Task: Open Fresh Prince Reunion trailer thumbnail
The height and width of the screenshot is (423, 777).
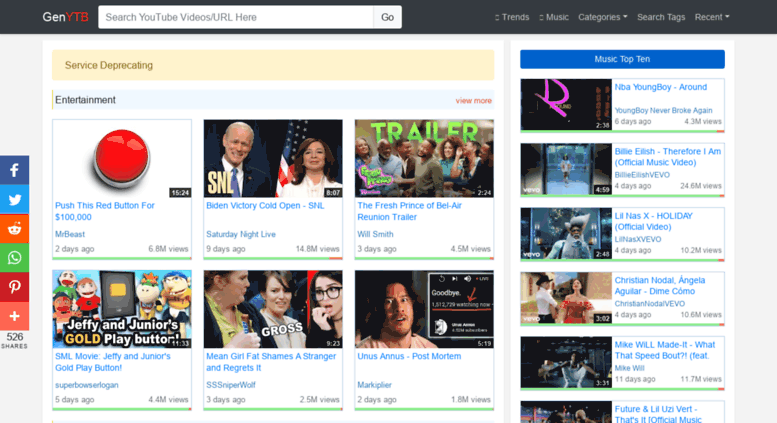Action: pyautogui.click(x=424, y=159)
